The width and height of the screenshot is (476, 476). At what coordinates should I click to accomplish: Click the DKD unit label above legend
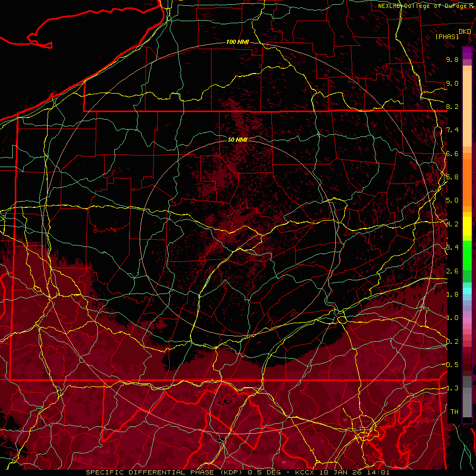464,31
